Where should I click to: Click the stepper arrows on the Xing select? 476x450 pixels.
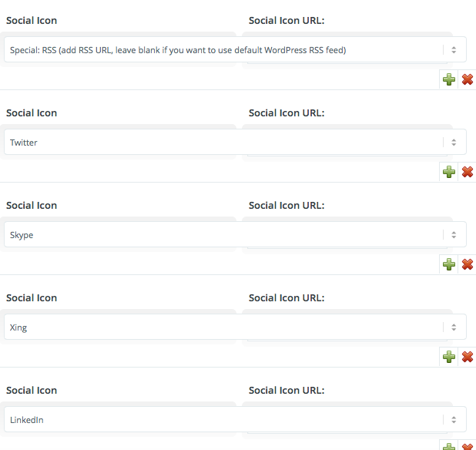[454, 327]
